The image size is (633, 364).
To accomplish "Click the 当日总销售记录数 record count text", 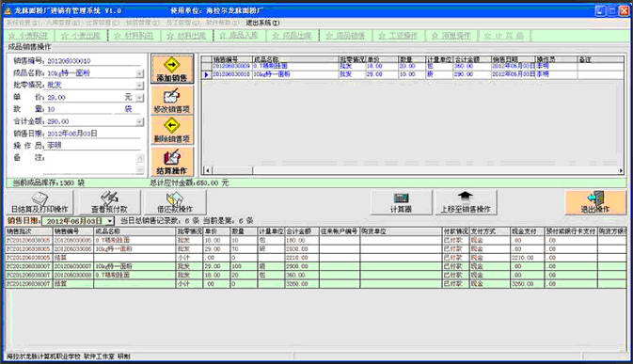I will (x=160, y=221).
